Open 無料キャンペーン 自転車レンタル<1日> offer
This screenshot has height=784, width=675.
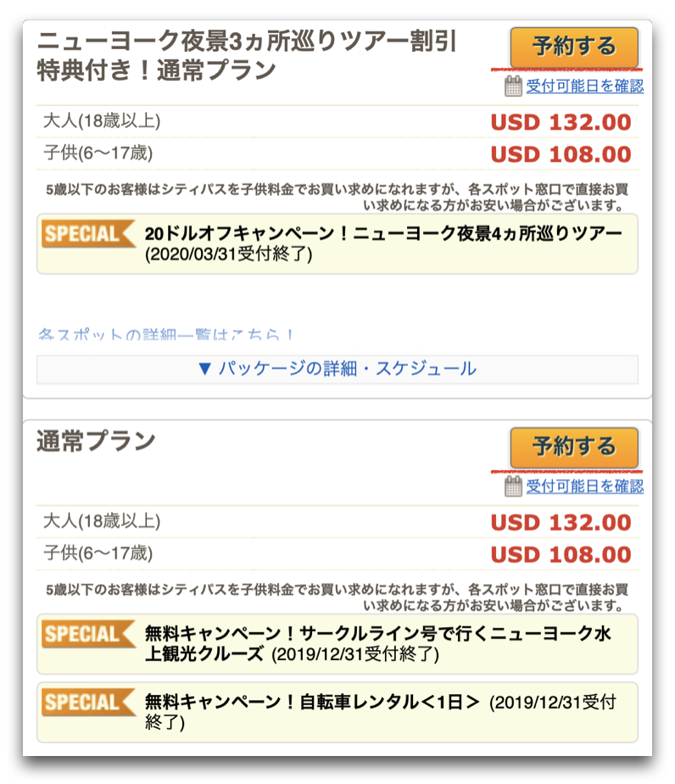(x=380, y=712)
